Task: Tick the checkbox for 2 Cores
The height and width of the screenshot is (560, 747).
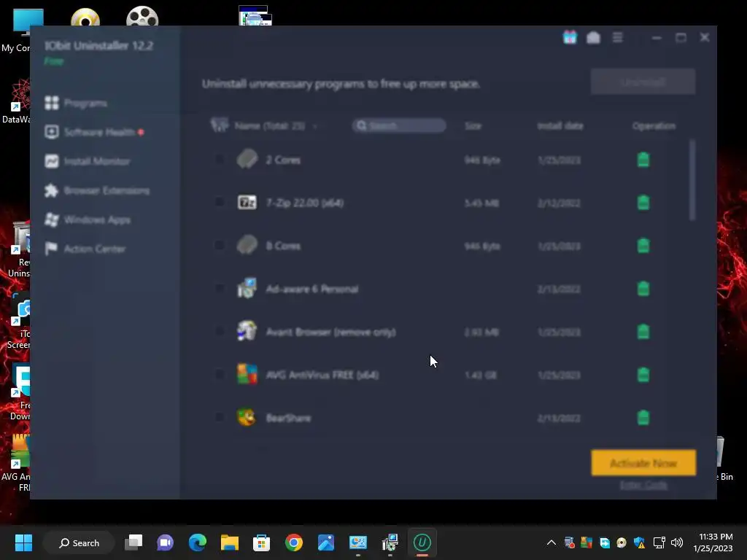Action: (x=219, y=160)
